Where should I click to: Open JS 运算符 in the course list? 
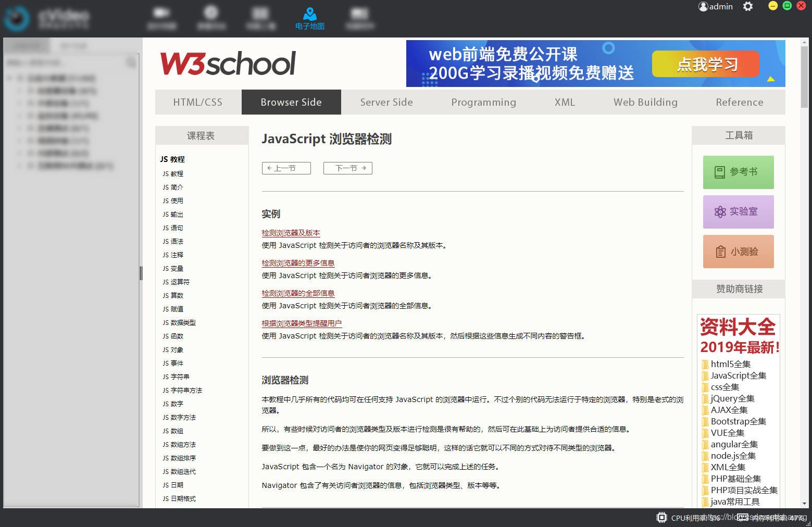pos(176,282)
